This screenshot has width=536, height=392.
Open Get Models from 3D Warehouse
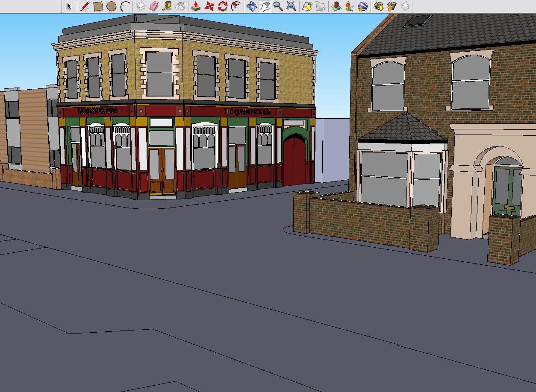point(378,6)
